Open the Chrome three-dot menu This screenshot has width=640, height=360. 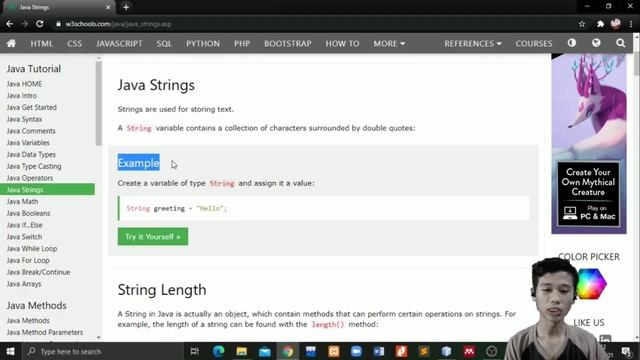click(631, 24)
